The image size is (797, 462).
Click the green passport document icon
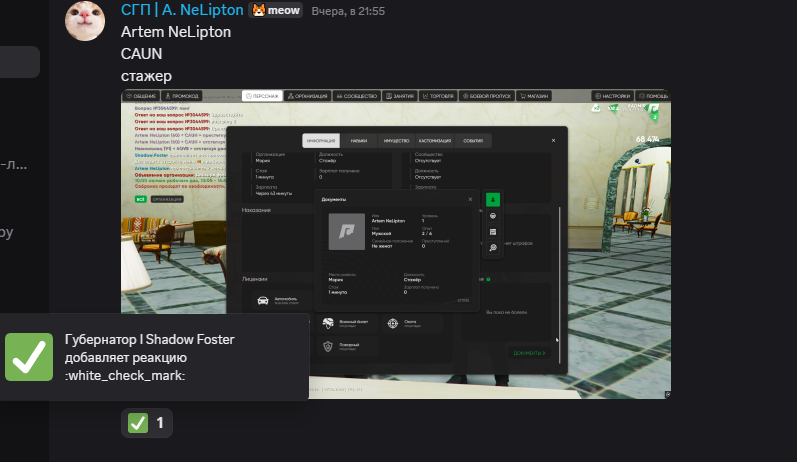pyautogui.click(x=492, y=199)
